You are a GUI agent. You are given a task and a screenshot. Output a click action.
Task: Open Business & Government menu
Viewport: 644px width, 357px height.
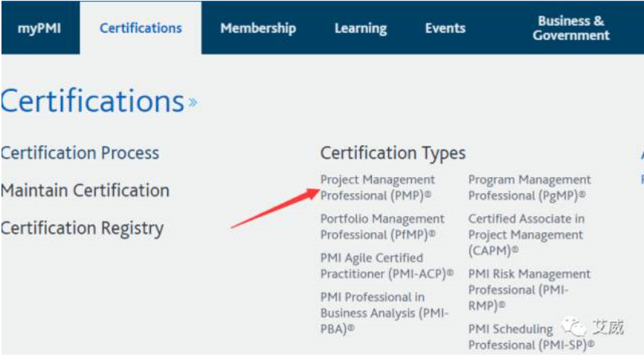571,28
